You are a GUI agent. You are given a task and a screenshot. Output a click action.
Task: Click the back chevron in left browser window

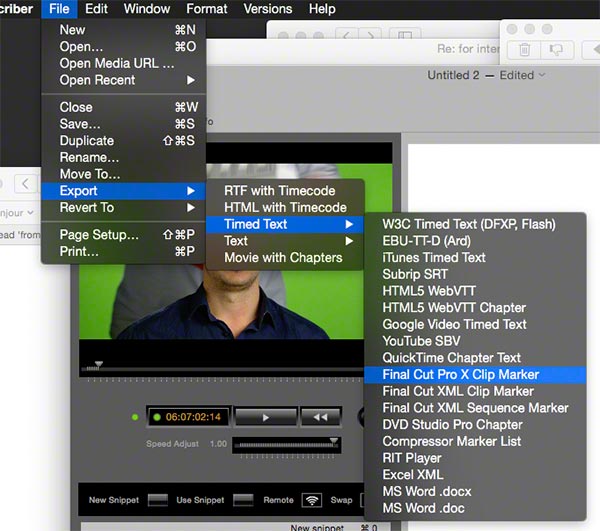click(25, 184)
